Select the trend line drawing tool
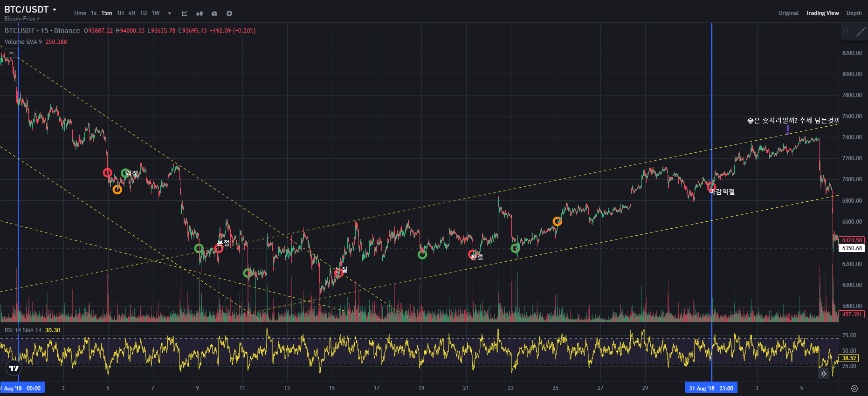This screenshot has width=868, height=396. (861, 32)
